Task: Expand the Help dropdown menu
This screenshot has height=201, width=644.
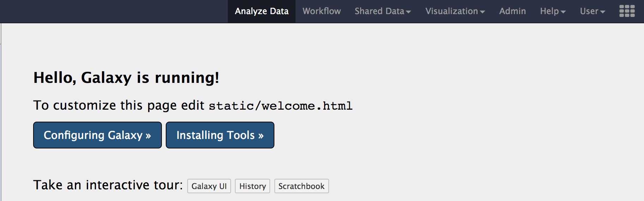Action: click(552, 11)
